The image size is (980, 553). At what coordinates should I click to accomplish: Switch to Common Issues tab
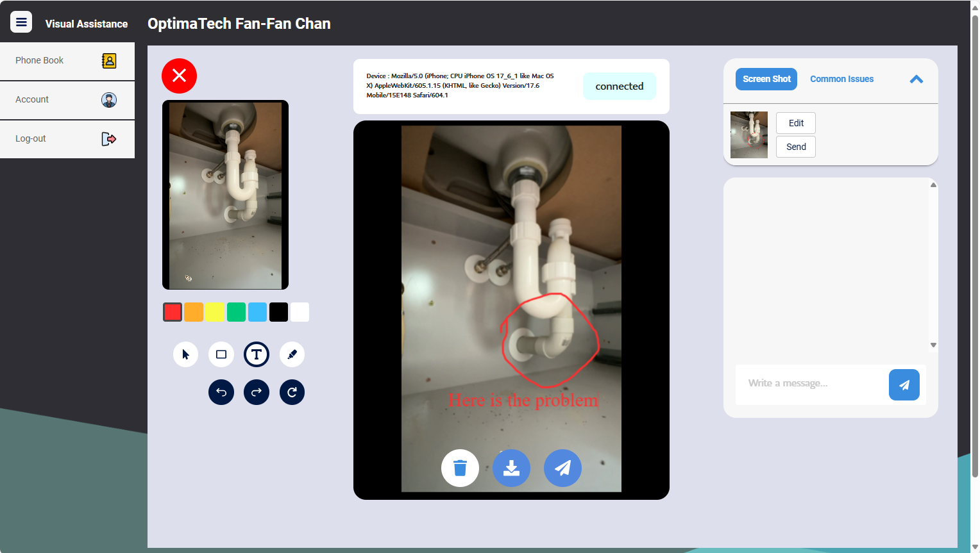pyautogui.click(x=841, y=79)
